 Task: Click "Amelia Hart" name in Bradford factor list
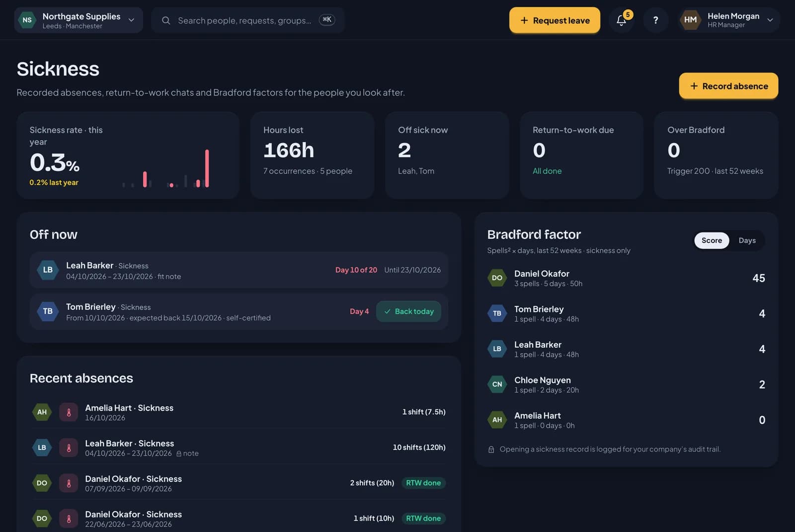(538, 416)
